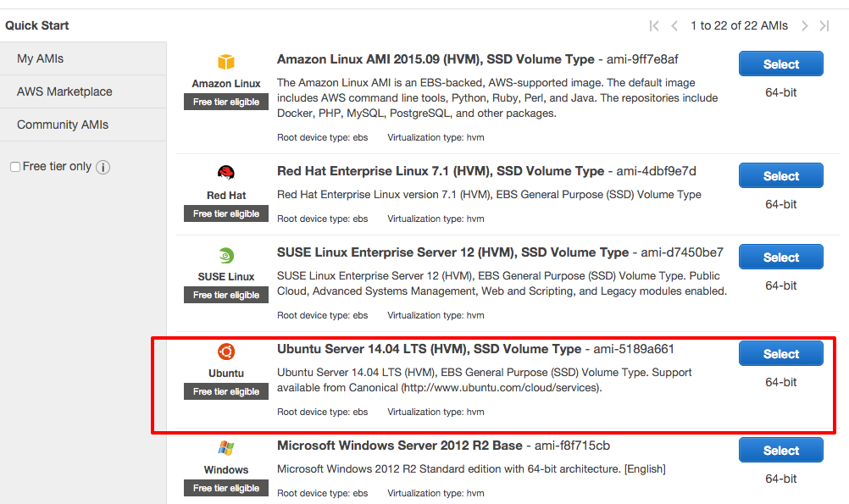Click the Ubuntu Server 14.04 LTS title
This screenshot has height=504, width=849.
click(429, 349)
